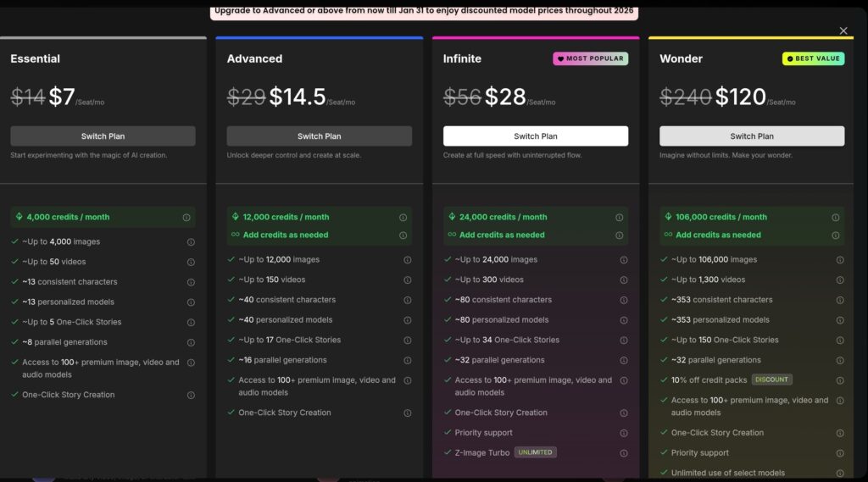Screen dimensions: 868x482
Task: Choose Switch Plan for the Infinite tier
Action: tap(535, 136)
